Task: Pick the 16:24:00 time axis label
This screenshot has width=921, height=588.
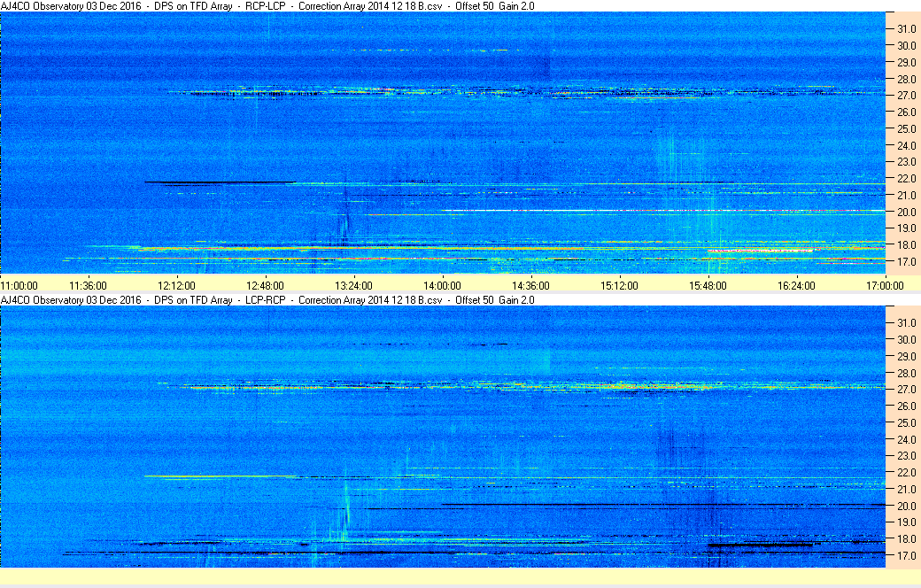Action: point(796,285)
